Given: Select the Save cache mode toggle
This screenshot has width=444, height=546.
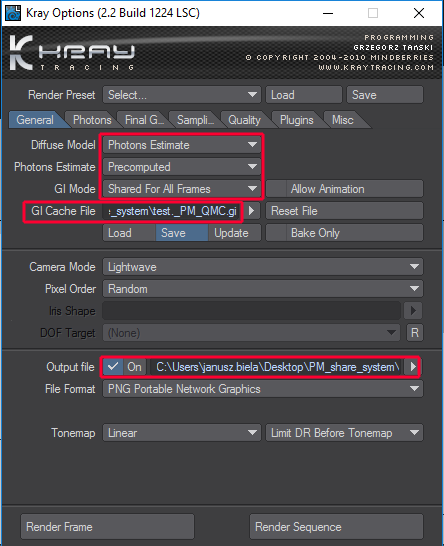Looking at the screenshot, I should [x=182, y=233].
